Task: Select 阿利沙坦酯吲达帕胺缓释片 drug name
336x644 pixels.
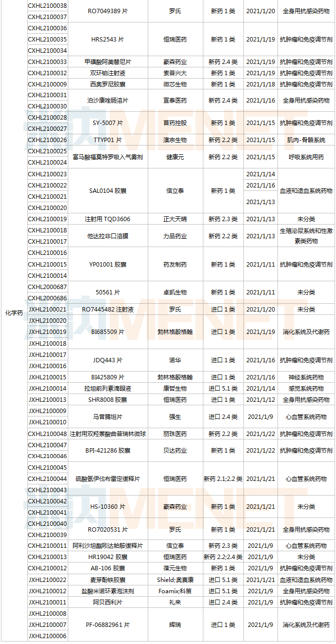Action: pyautogui.click(x=107, y=546)
